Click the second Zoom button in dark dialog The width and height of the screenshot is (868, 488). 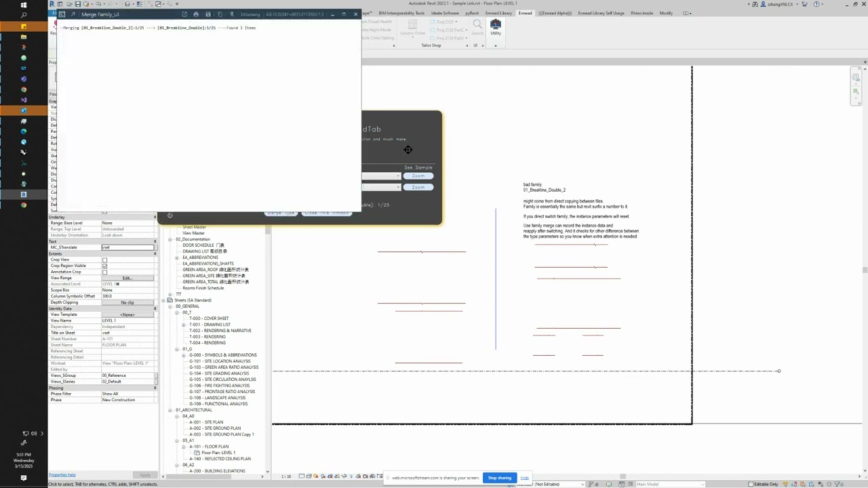click(418, 187)
